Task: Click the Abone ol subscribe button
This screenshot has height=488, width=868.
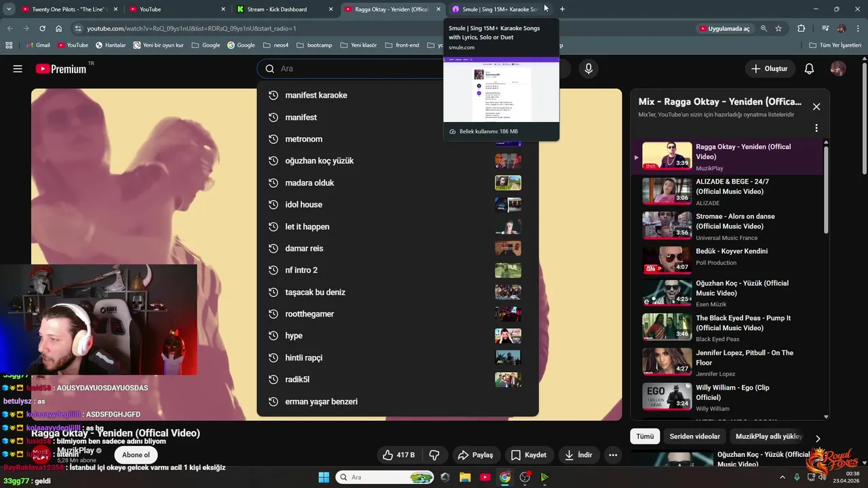Action: click(136, 455)
